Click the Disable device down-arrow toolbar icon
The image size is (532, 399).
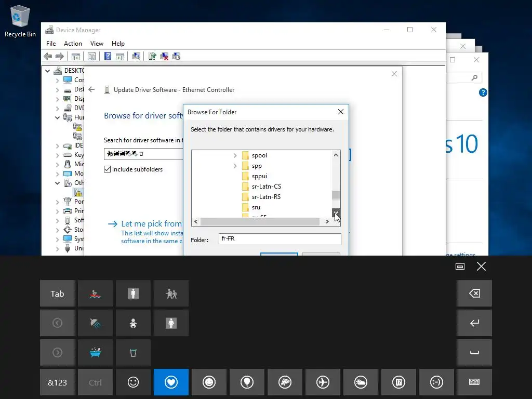coord(176,56)
